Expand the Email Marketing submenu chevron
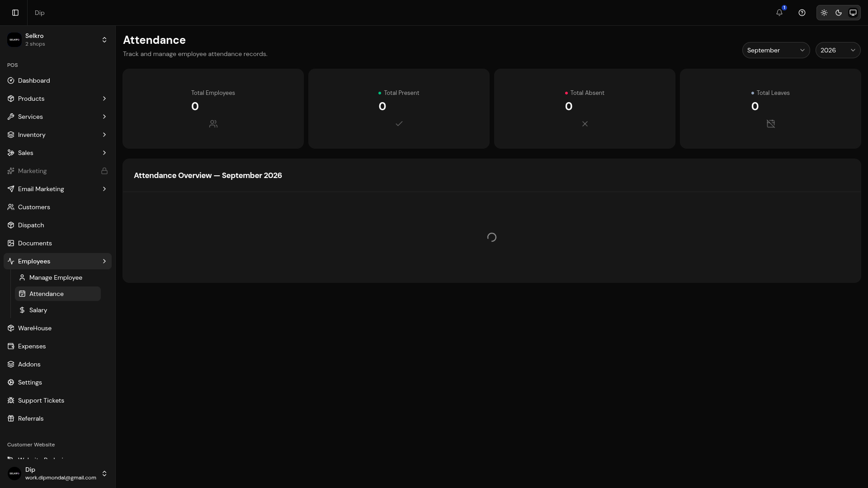This screenshot has height=488, width=868. [104, 189]
